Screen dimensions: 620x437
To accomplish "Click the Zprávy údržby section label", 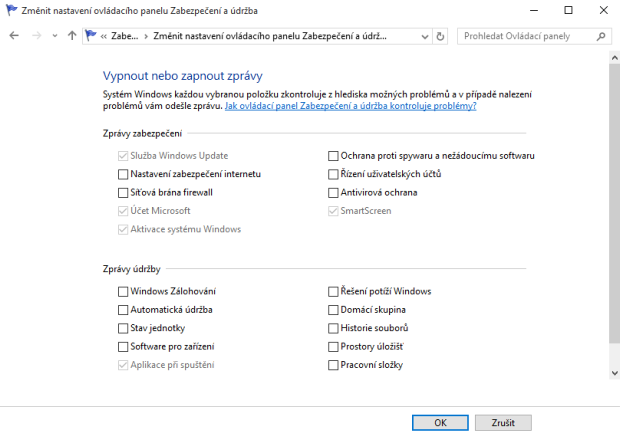I will point(132,269).
